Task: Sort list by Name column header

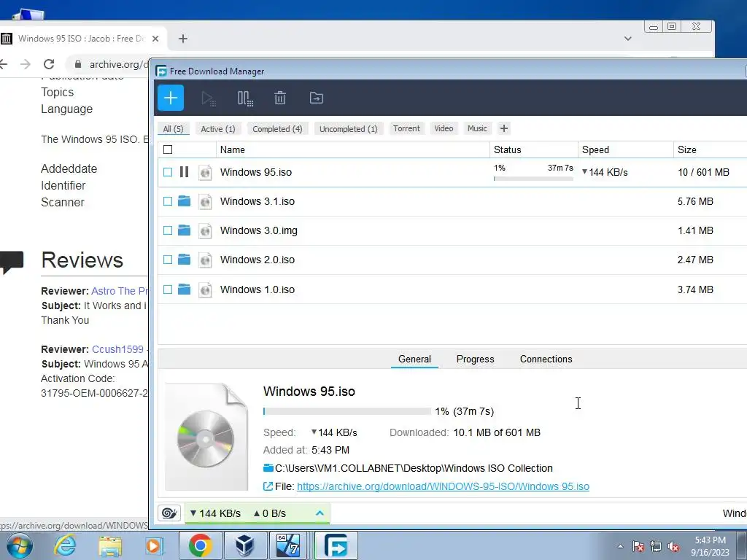Action: coord(352,149)
